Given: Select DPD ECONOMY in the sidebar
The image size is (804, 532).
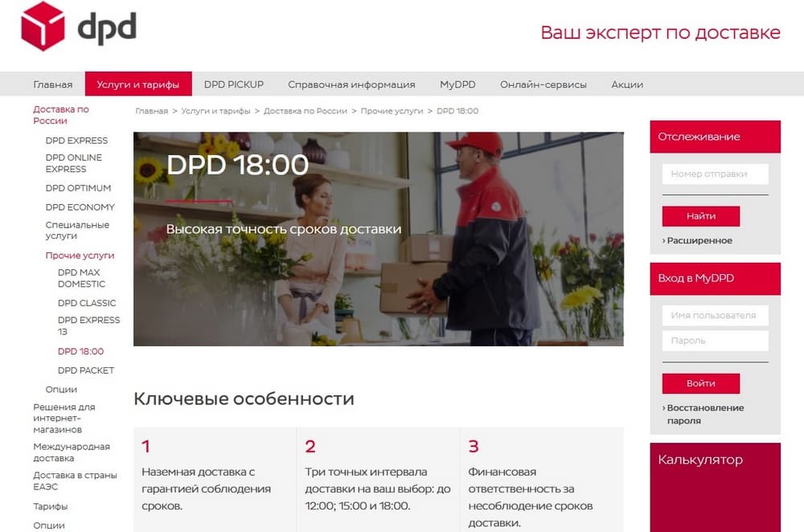Looking at the screenshot, I should pyautogui.click(x=80, y=207).
